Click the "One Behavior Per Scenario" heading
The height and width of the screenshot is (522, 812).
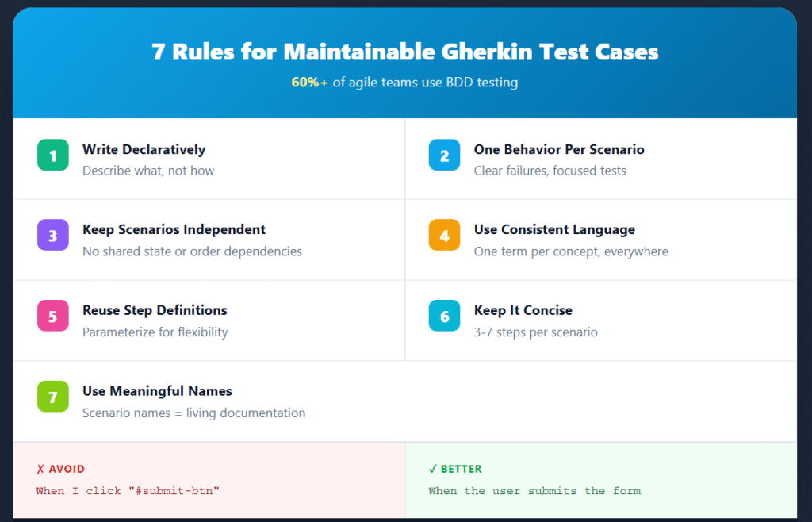[x=558, y=149]
